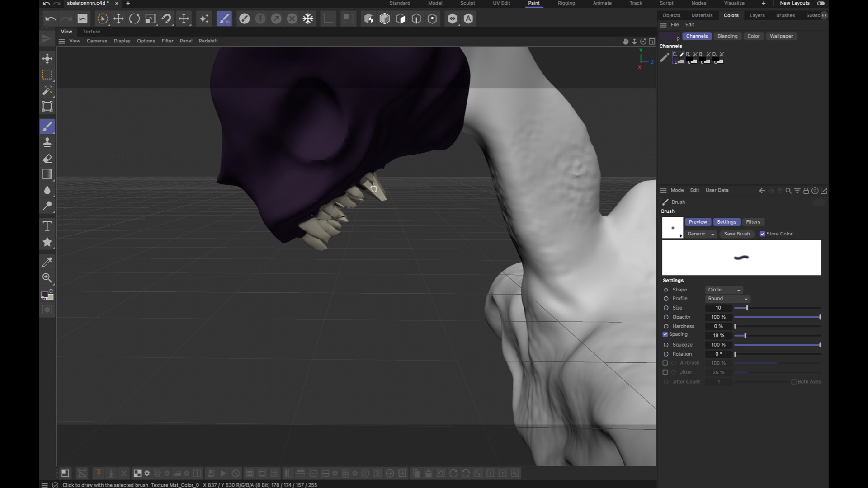868x488 pixels.
Task: Select the Opacity radio circle
Action: pyautogui.click(x=666, y=317)
